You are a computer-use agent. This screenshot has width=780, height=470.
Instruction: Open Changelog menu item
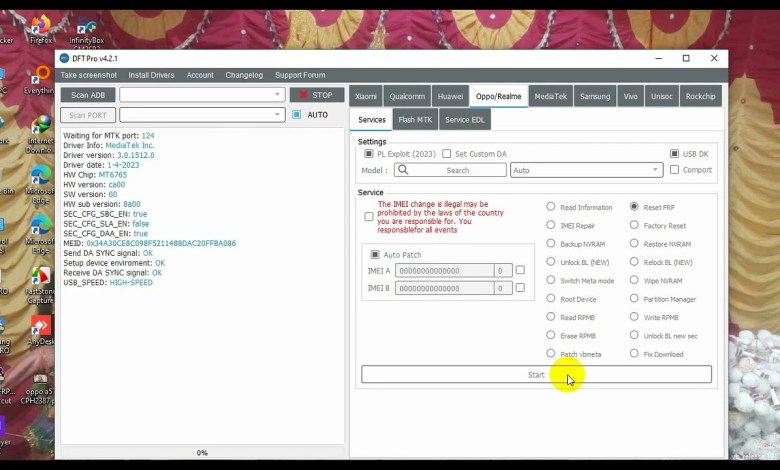244,75
